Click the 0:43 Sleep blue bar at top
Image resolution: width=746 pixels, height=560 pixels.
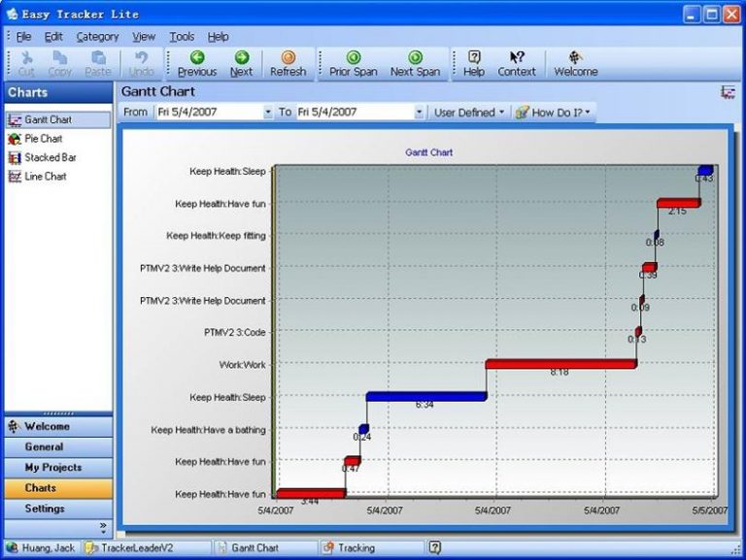coord(705,170)
